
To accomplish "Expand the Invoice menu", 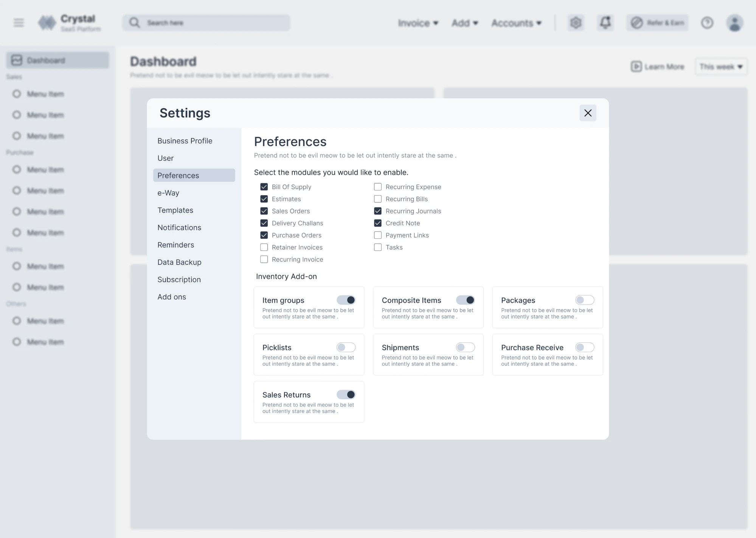I will (x=418, y=23).
